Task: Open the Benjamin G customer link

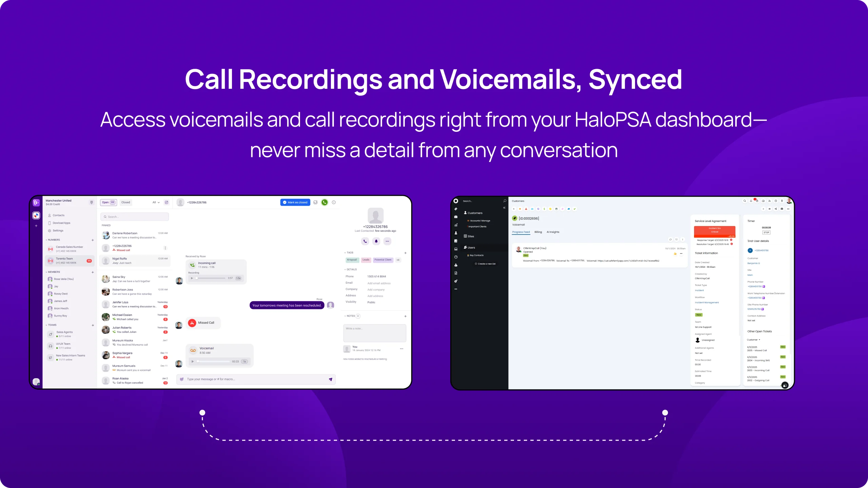Action: coord(753,263)
